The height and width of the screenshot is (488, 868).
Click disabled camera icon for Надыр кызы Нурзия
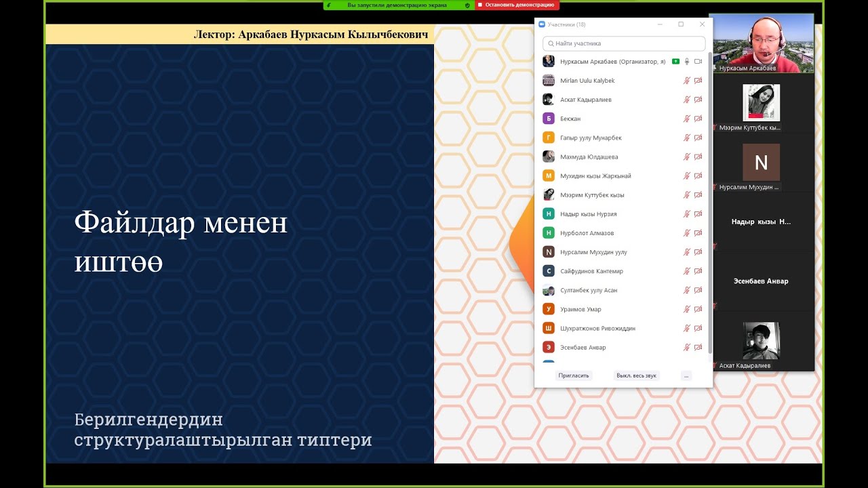pos(698,213)
